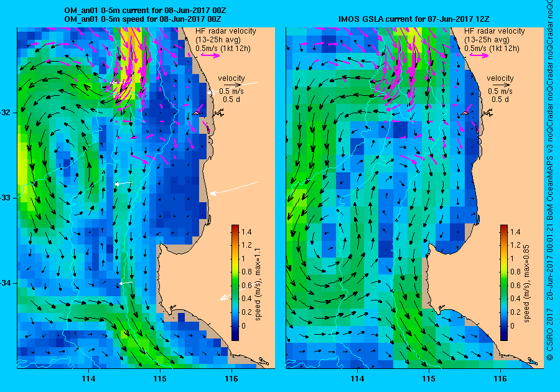This screenshot has height=392, width=560.
Task: Click '0.5 d' legend text in right map
Action: [500, 100]
